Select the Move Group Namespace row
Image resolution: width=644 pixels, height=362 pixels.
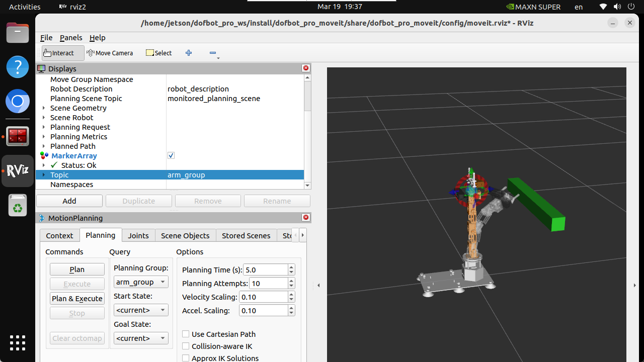point(170,79)
